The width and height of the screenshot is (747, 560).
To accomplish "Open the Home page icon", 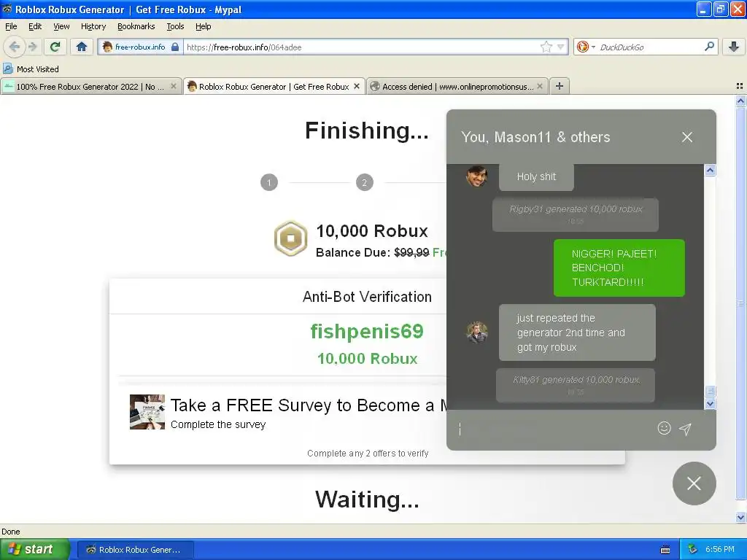I will tap(82, 47).
